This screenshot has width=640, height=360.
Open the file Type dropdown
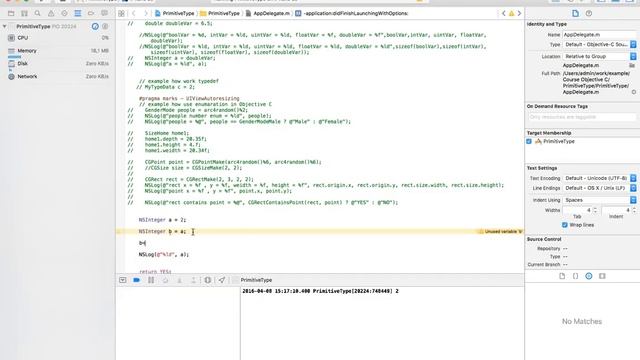[x=599, y=44]
